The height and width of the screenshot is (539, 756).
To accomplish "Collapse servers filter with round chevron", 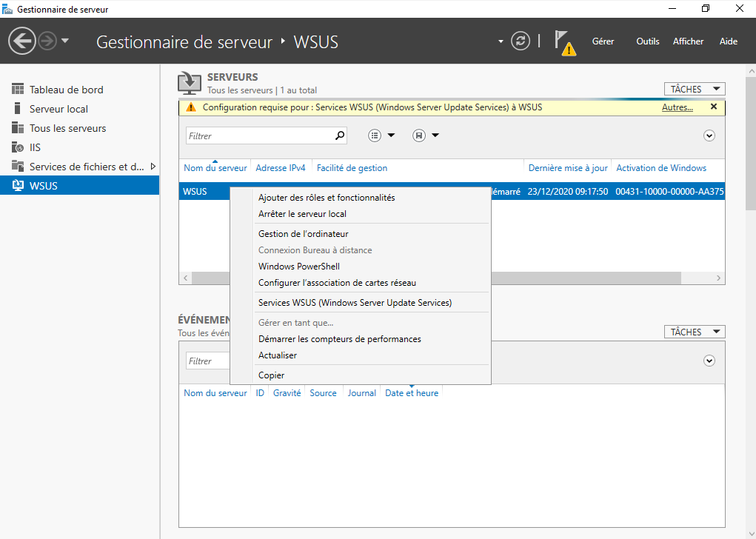I will click(709, 136).
